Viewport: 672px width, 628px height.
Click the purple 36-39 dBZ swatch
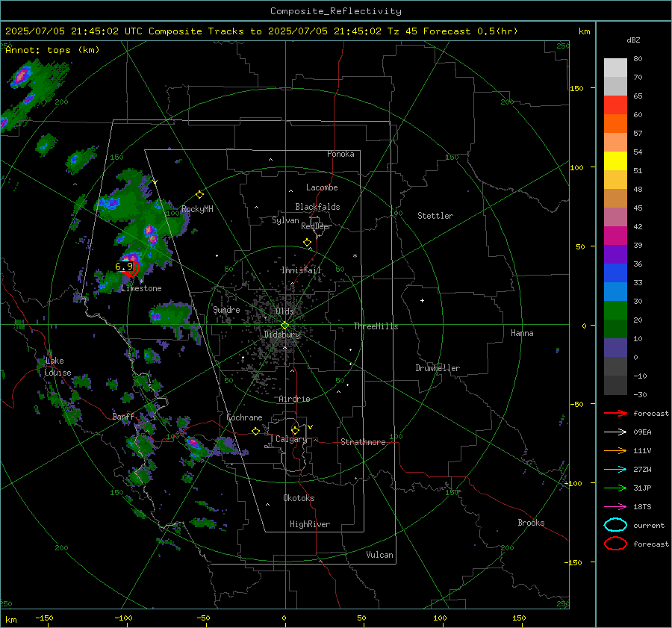click(615, 254)
